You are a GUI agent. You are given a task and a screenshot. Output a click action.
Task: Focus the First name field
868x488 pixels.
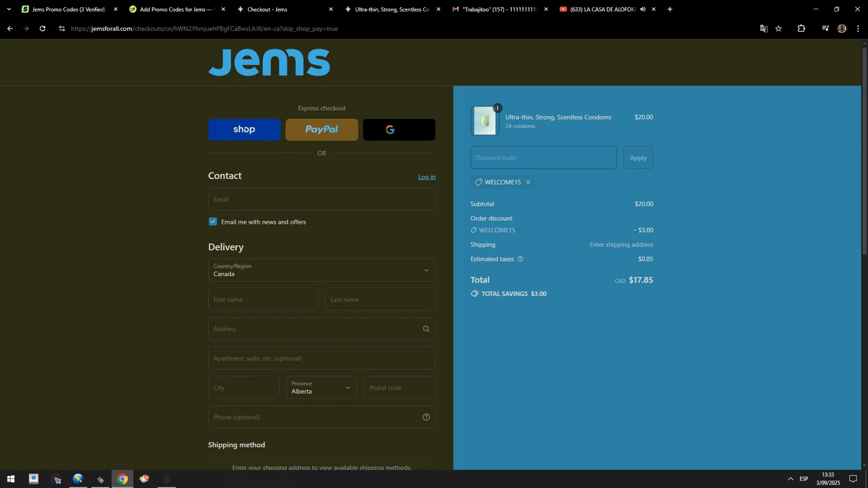tap(263, 300)
